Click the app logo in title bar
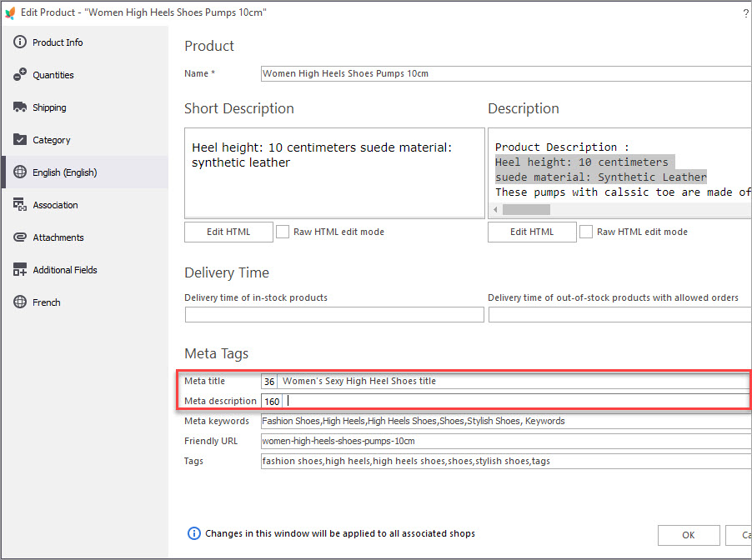Viewport: 752px width, 560px height. pyautogui.click(x=10, y=13)
